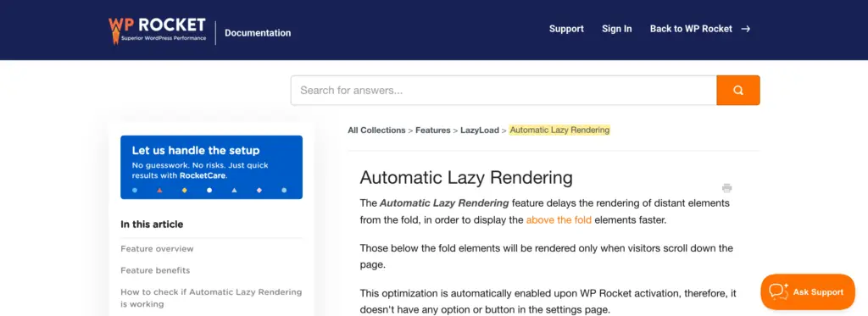Click the Automatic Lazy Rendering article heading

tap(466, 178)
